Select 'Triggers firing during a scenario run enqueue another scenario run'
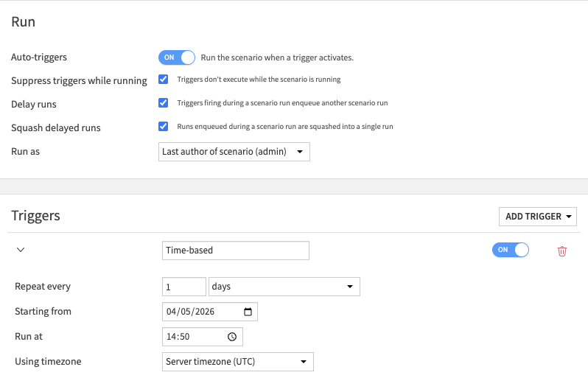The height and width of the screenshot is (392, 588). [282, 102]
